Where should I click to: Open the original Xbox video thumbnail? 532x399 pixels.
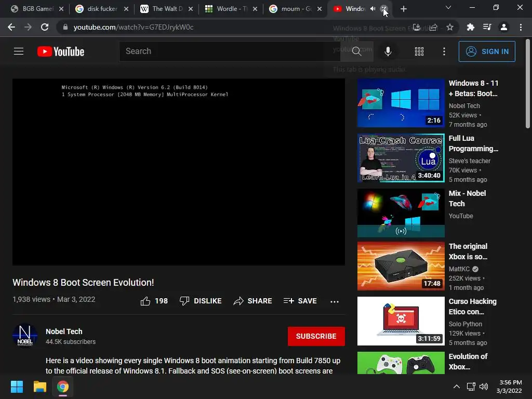tap(401, 266)
